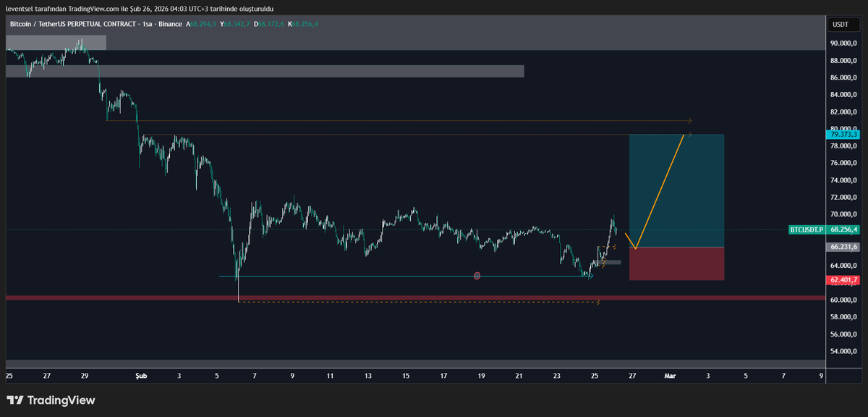
Task: Click the 11 date axis label
Action: coord(330,376)
